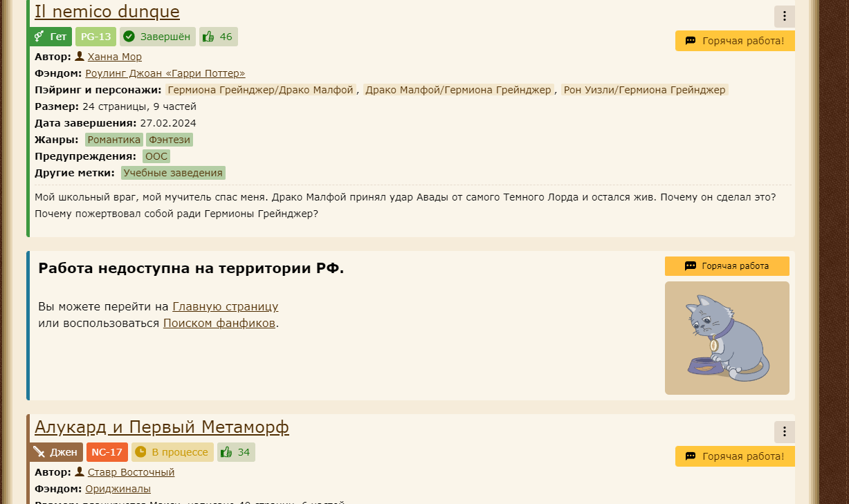
Task: Click the 34 likes thumbs-up badge
Action: (236, 452)
